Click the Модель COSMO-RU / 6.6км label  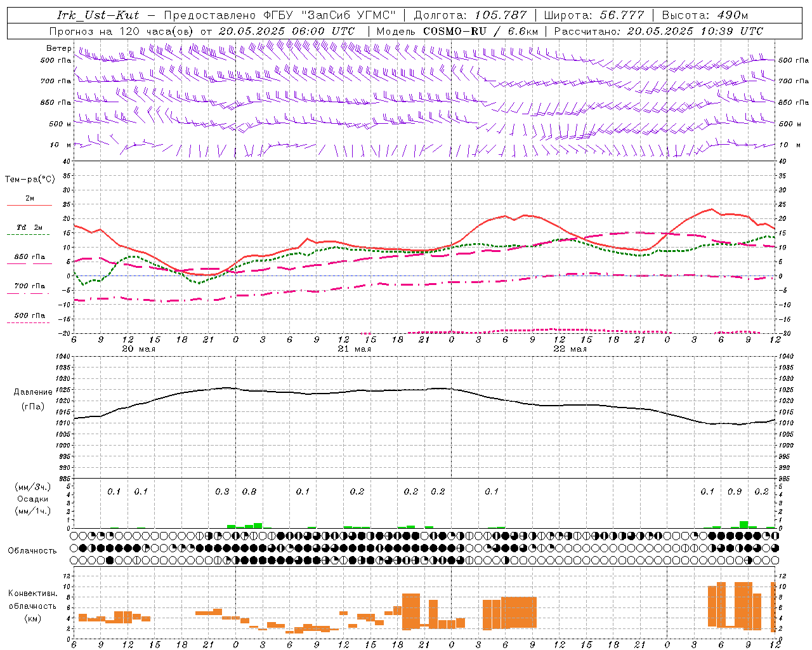(x=457, y=30)
